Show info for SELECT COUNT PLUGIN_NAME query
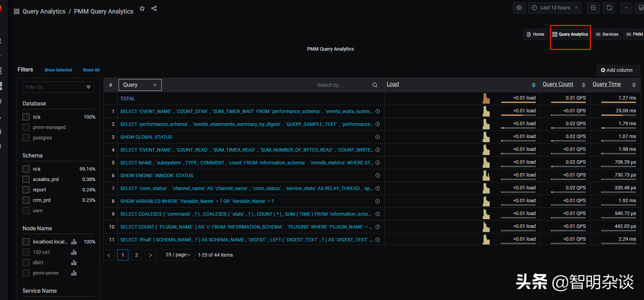The width and height of the screenshot is (644, 300). pyautogui.click(x=378, y=227)
